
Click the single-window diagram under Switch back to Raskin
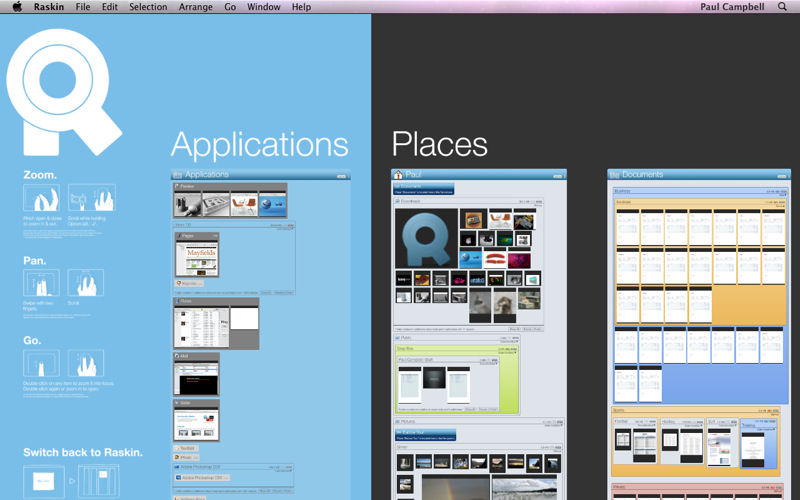(44, 481)
